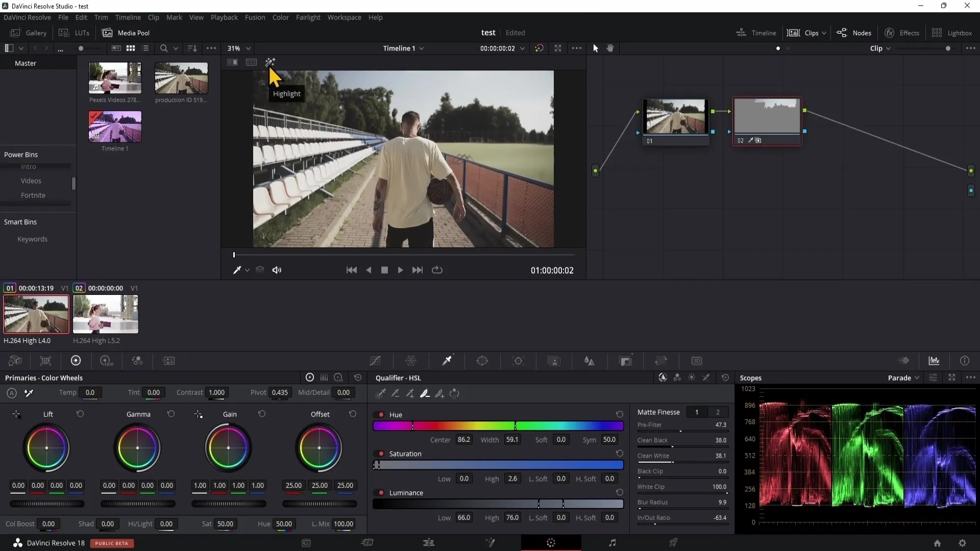Select the Fusion menu bar item
This screenshot has width=980, height=551.
(256, 17)
